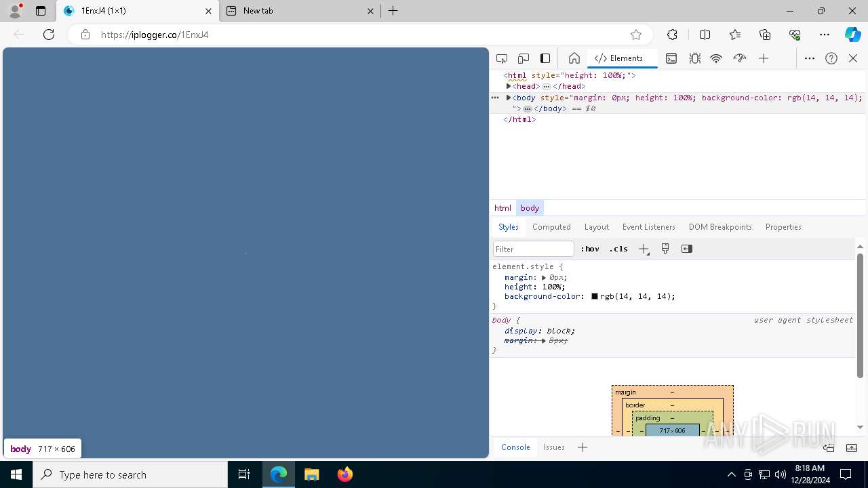Image resolution: width=868 pixels, height=488 pixels.
Task: Click the display: block declaration
Action: [539, 331]
